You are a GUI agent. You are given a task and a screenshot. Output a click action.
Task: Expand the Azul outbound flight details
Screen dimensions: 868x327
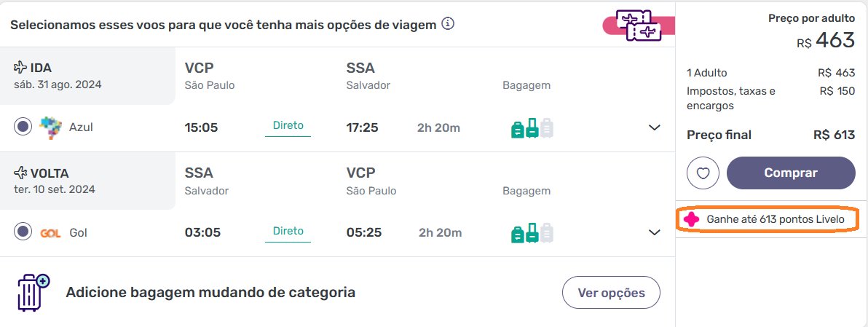tap(655, 127)
